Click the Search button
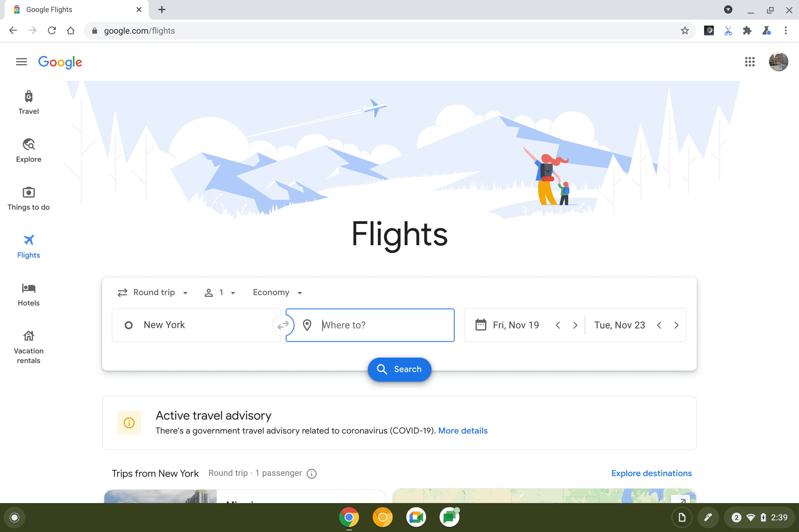The height and width of the screenshot is (532, 799). pos(399,369)
